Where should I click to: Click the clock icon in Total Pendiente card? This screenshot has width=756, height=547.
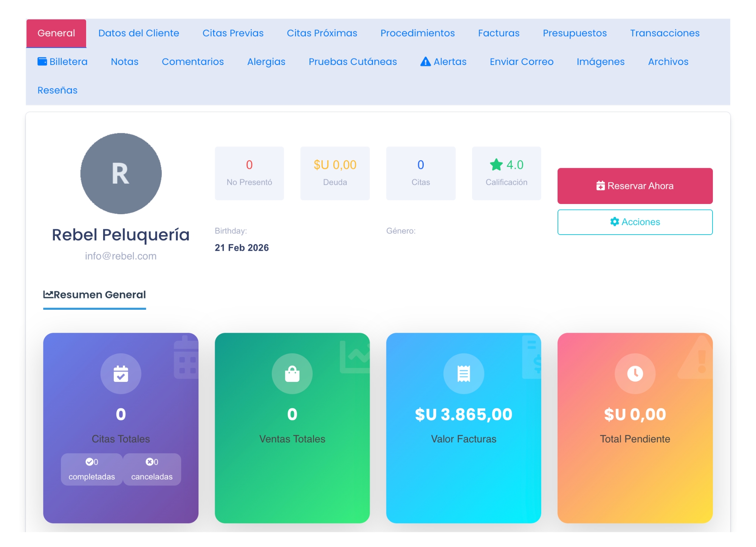point(635,374)
